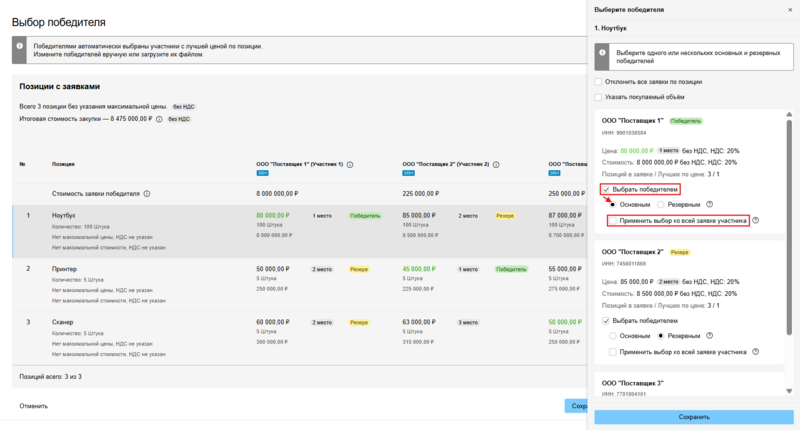Viewport: 800px width, 430px height.
Task: Check Отклонить все заявки по позиции
Action: (x=598, y=81)
